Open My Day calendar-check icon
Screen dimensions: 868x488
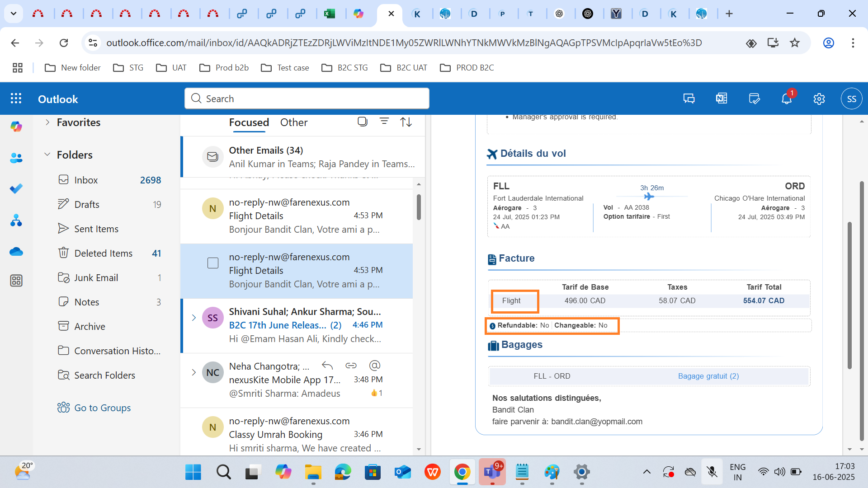[x=754, y=99]
